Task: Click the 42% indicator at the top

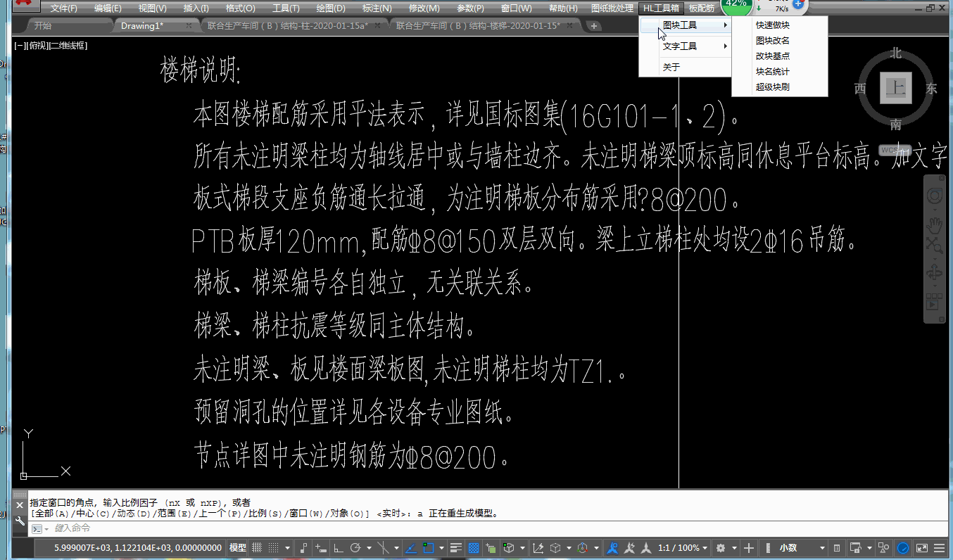Action: click(x=737, y=6)
